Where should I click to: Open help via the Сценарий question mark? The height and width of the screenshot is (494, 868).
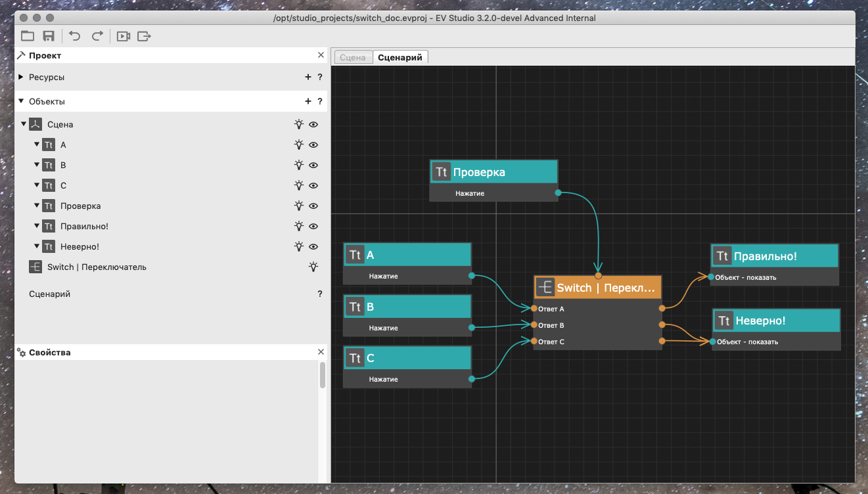coord(320,294)
